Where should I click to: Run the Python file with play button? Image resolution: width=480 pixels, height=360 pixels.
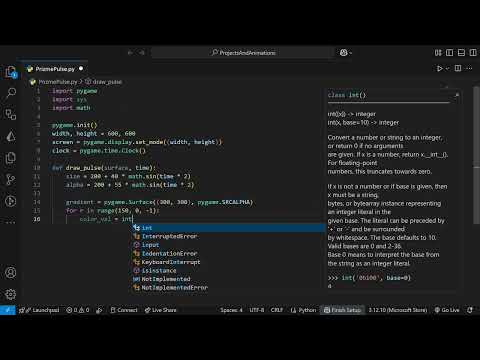[x=440, y=68]
